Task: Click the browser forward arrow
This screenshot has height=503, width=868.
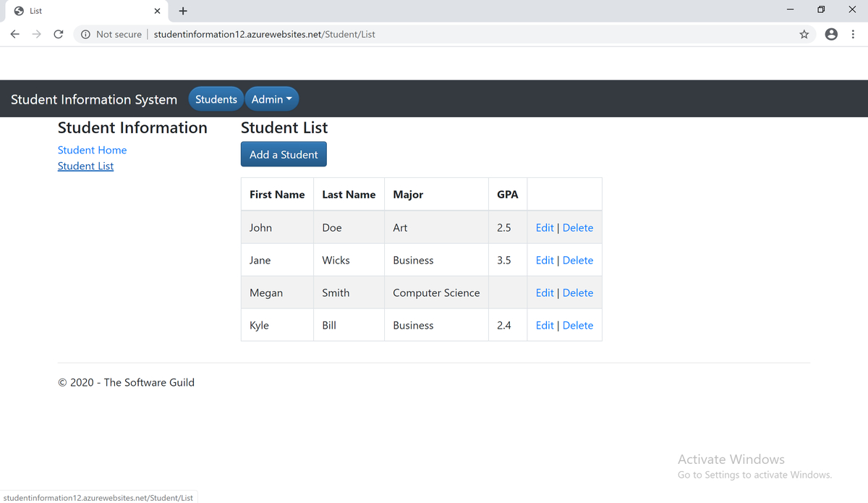Action: coord(36,34)
